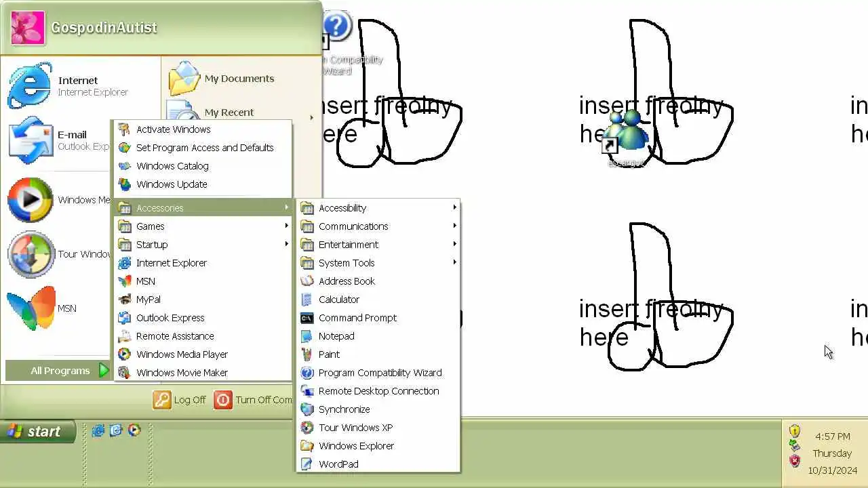Image resolution: width=868 pixels, height=488 pixels.
Task: Launch Calculator
Action: pyautogui.click(x=378, y=300)
